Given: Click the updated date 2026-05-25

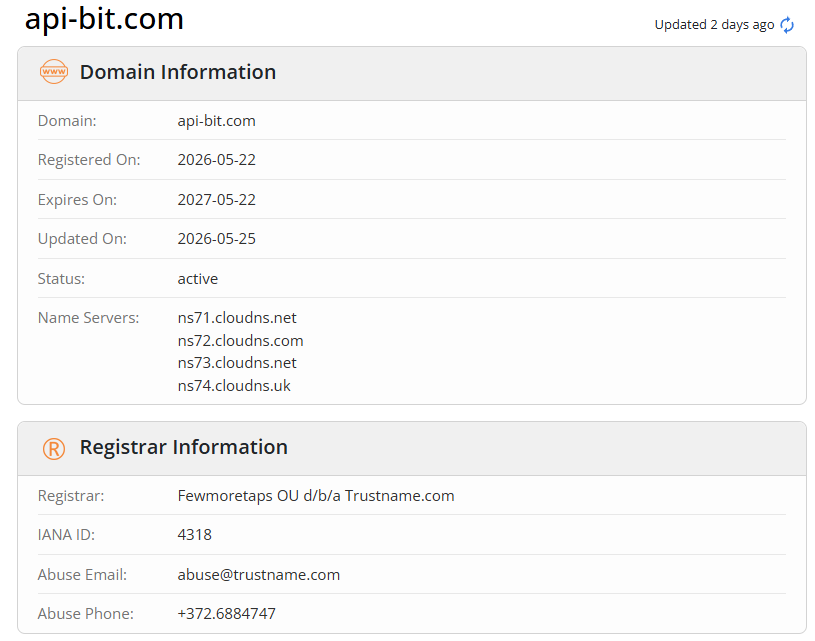Looking at the screenshot, I should pos(216,239).
